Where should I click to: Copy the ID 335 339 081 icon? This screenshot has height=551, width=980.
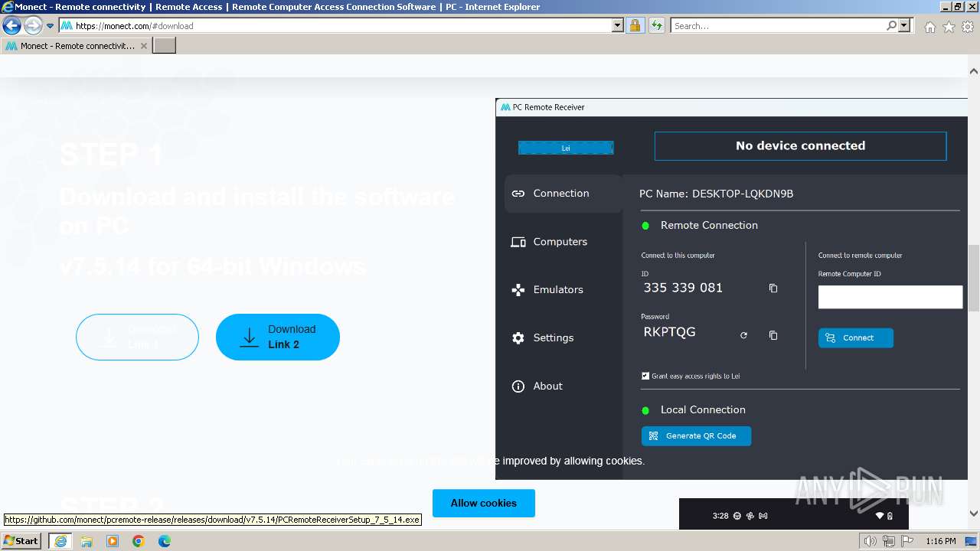pyautogui.click(x=773, y=289)
